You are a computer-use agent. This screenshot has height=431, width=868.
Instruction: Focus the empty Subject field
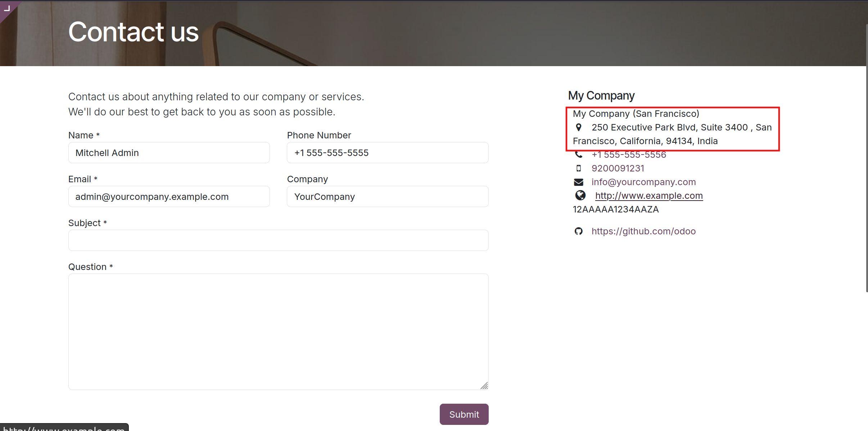(278, 240)
